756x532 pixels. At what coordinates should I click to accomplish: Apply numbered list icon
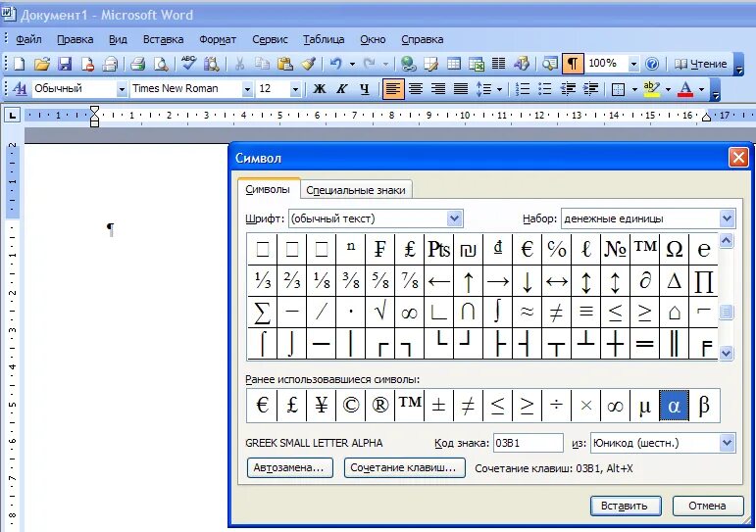click(x=523, y=88)
